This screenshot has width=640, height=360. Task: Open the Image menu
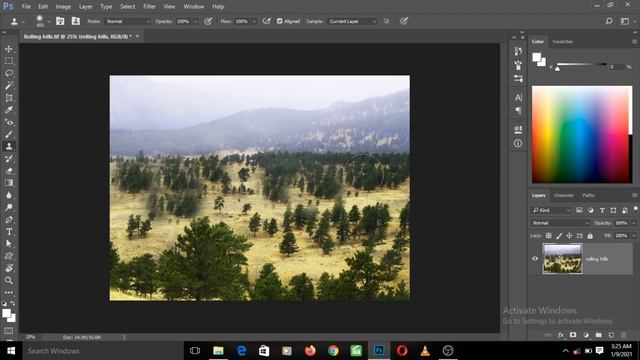(63, 7)
